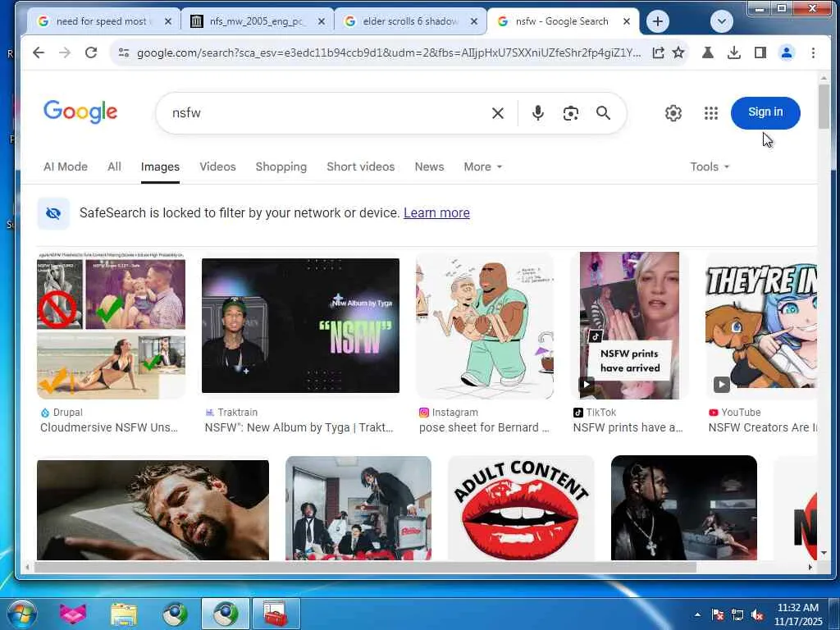Open the SafeSearch Learn more link
Viewport: 840px width, 630px height.
436,212
